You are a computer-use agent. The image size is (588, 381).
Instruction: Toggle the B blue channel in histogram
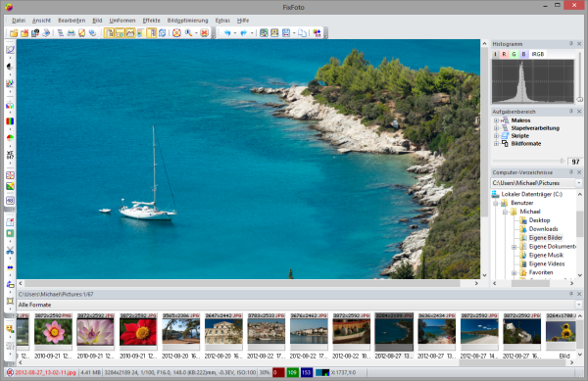[524, 54]
